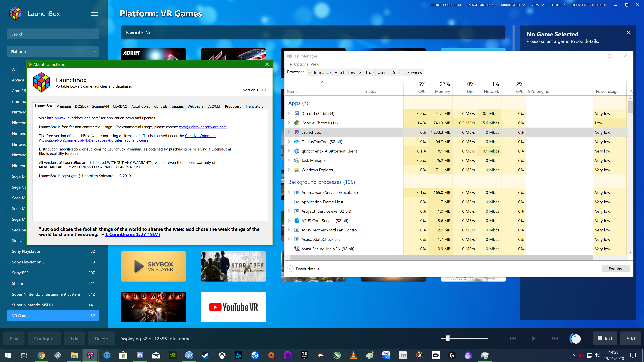The height and width of the screenshot is (362, 644).
Task: Open the launchbox-app.com link
Action: click(73, 118)
